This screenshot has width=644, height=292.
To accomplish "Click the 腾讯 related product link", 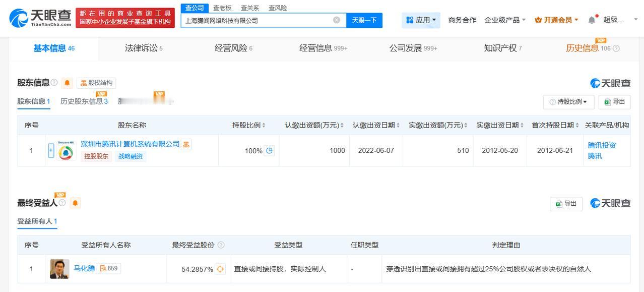I will point(595,156).
